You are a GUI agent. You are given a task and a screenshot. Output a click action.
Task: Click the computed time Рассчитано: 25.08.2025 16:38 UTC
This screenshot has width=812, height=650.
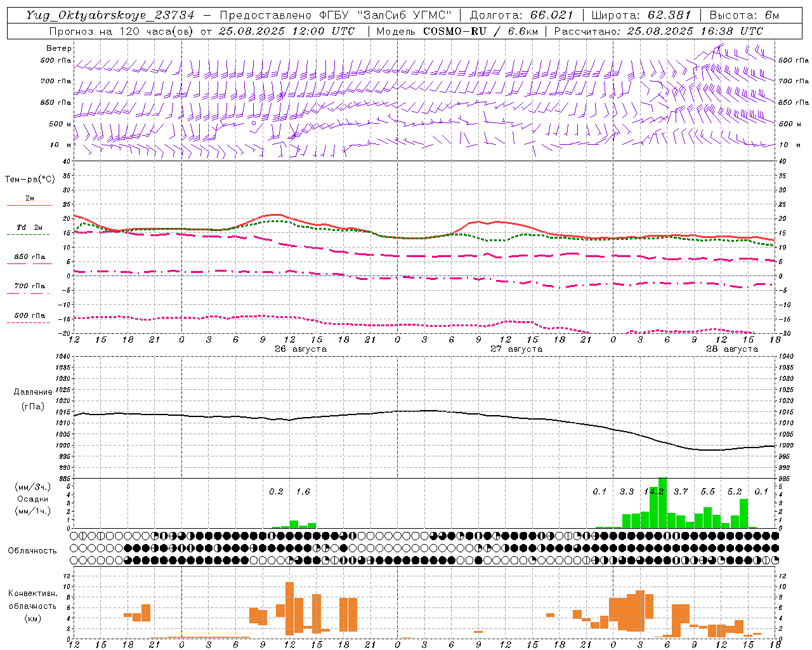pyautogui.click(x=658, y=31)
